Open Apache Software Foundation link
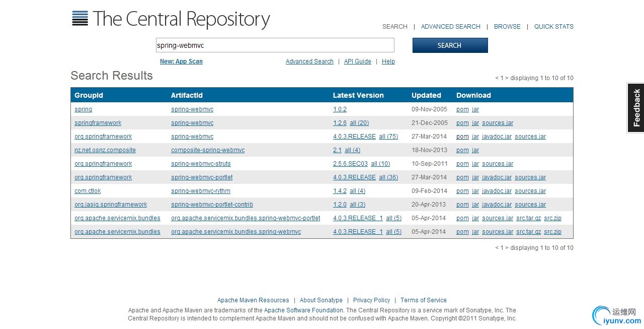The height and width of the screenshot is (329, 644). [x=303, y=310]
